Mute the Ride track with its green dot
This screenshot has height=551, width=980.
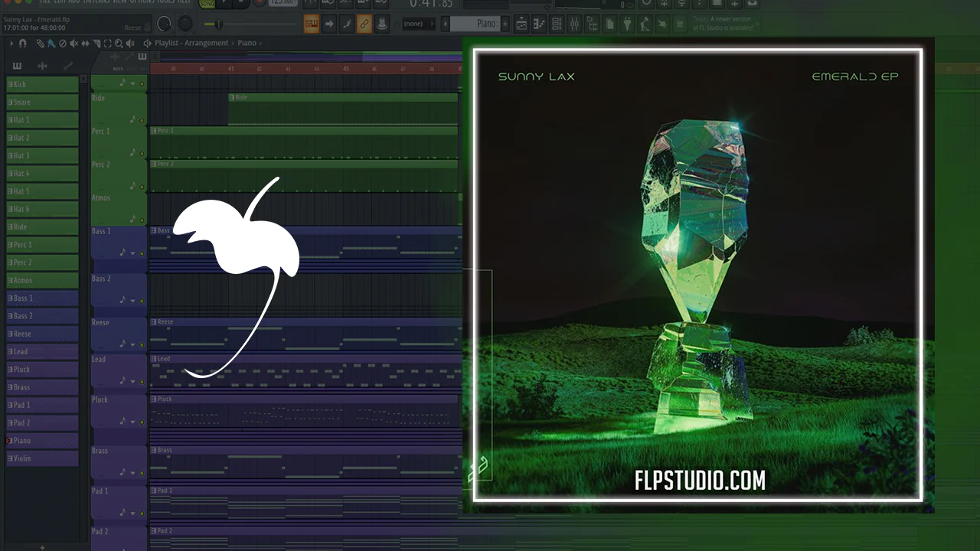(142, 120)
